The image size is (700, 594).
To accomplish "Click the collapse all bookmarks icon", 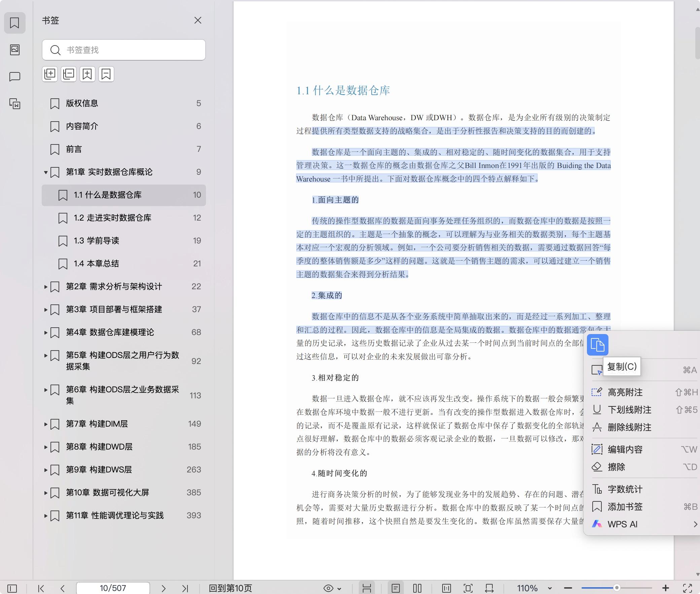I will (x=69, y=74).
